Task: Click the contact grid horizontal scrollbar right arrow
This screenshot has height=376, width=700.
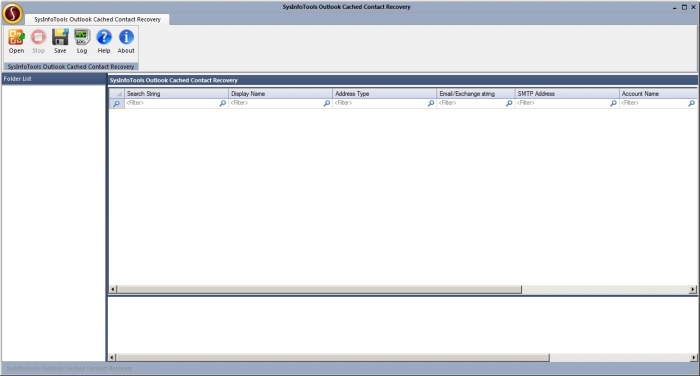Action: coord(693,289)
